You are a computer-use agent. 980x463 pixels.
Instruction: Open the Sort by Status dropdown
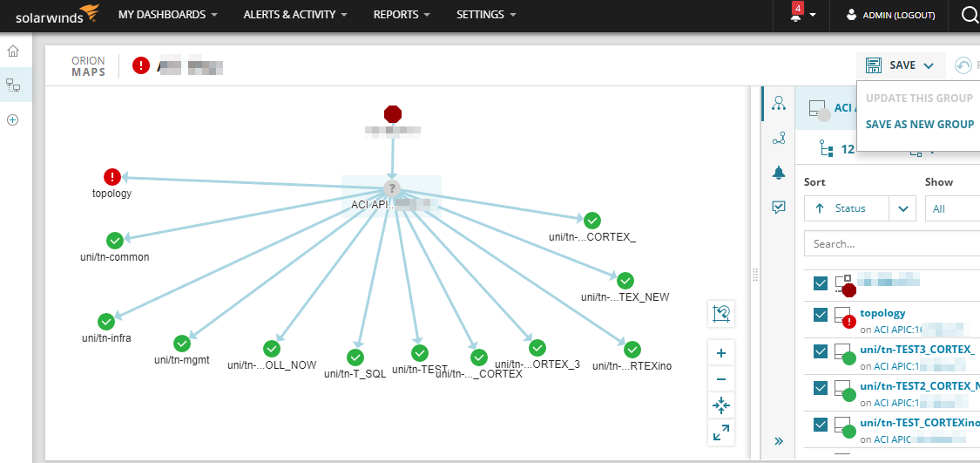coord(902,208)
